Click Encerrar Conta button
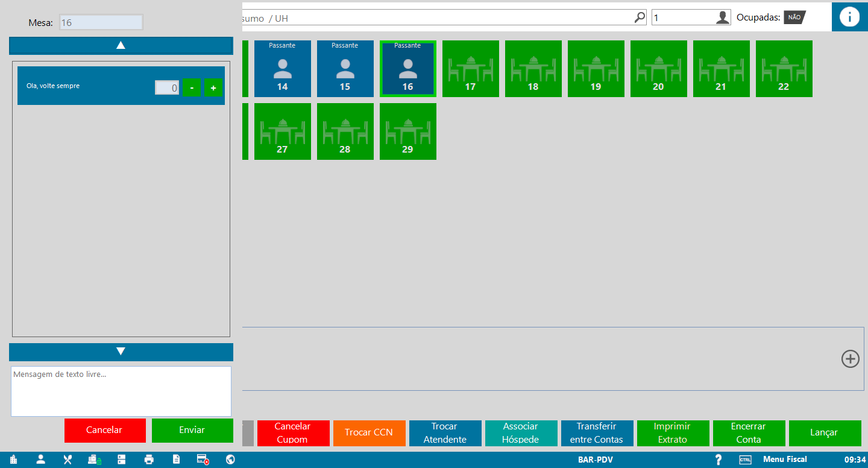The image size is (868, 468). (x=749, y=433)
